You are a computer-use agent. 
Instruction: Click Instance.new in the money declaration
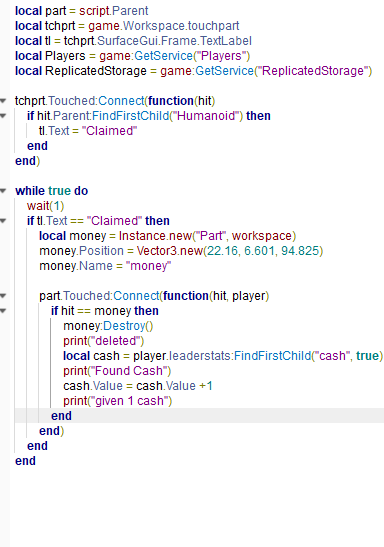(x=155, y=236)
